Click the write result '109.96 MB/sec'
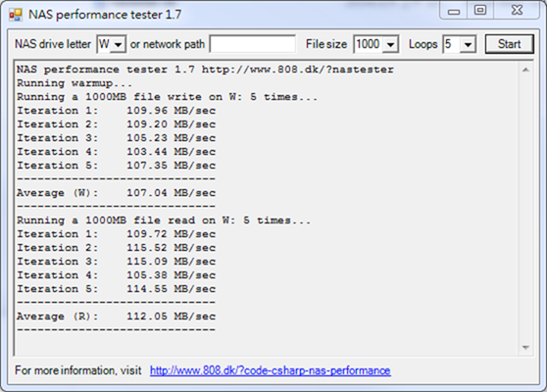This screenshot has height=392, width=547. (171, 111)
